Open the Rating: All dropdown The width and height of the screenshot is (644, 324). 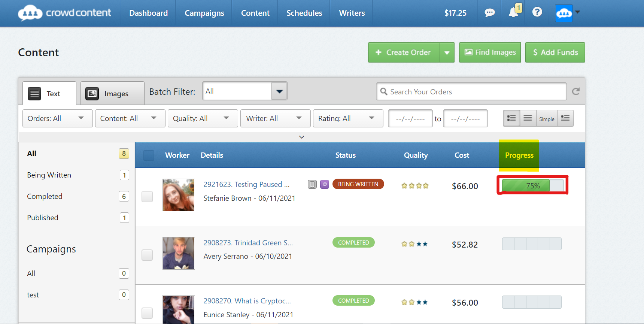pyautogui.click(x=348, y=118)
